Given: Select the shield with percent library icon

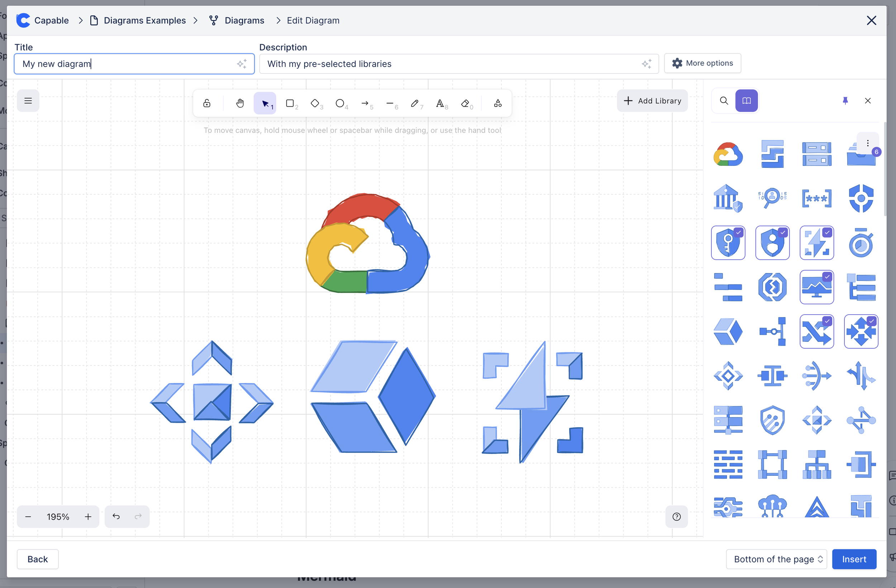Looking at the screenshot, I should pyautogui.click(x=772, y=420).
